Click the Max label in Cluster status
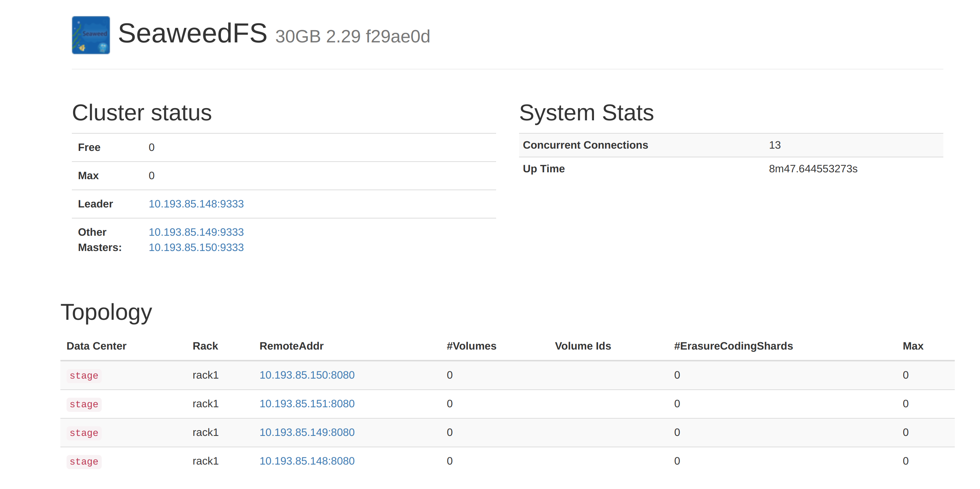The height and width of the screenshot is (489, 980). pos(88,176)
